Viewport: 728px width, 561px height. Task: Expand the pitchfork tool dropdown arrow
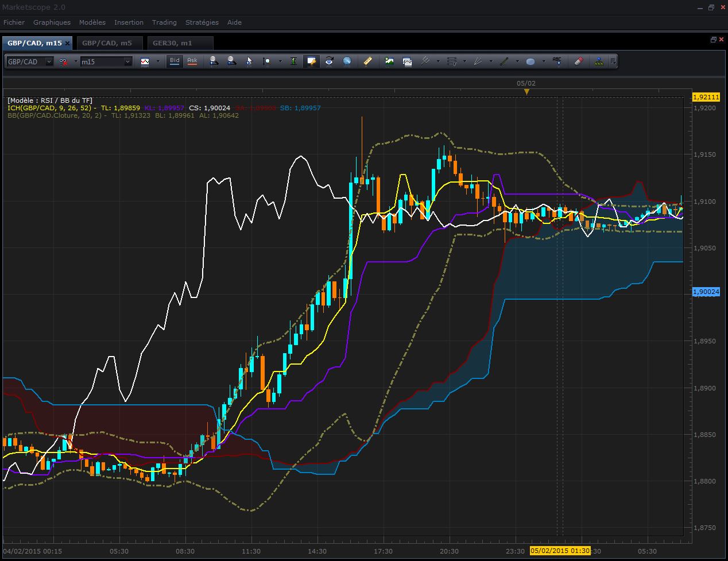438,61
